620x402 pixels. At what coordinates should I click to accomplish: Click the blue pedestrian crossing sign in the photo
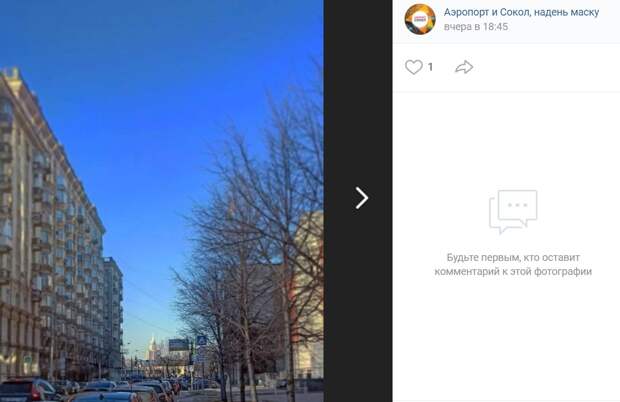[x=202, y=340]
